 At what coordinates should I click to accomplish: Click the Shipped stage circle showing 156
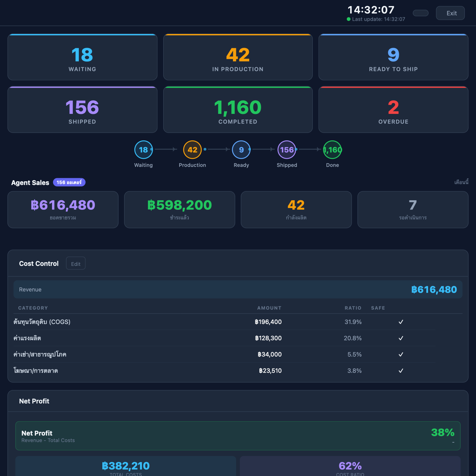287,150
